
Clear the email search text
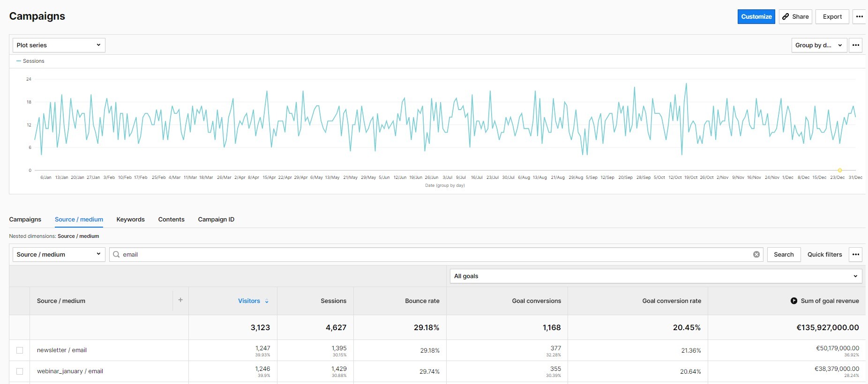click(756, 255)
